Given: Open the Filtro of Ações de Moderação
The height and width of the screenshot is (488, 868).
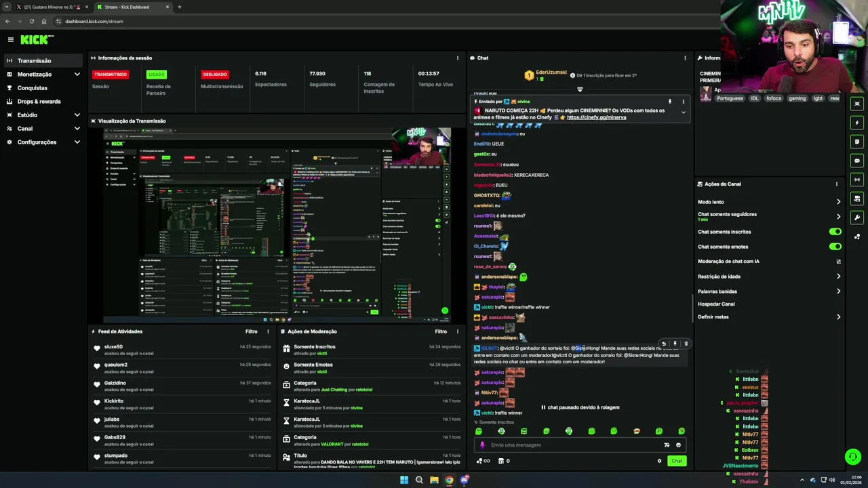Looking at the screenshot, I should click(441, 331).
